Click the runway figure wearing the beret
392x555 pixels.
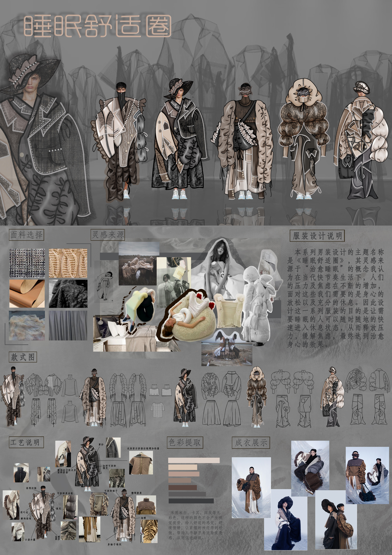[361, 140]
